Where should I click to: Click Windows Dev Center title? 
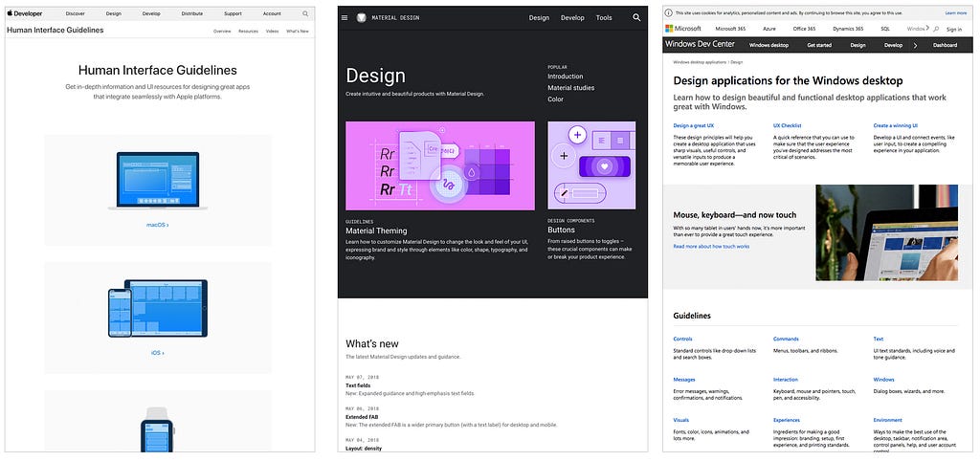(700, 44)
